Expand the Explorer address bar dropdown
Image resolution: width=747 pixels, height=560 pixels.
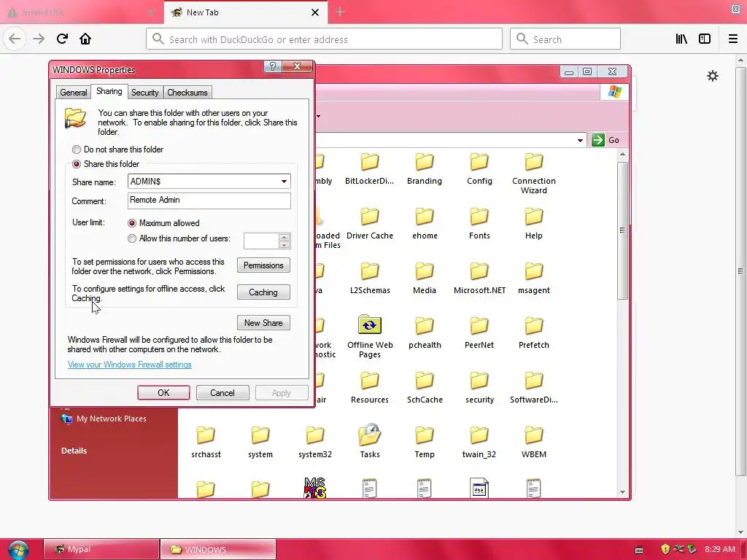point(580,140)
